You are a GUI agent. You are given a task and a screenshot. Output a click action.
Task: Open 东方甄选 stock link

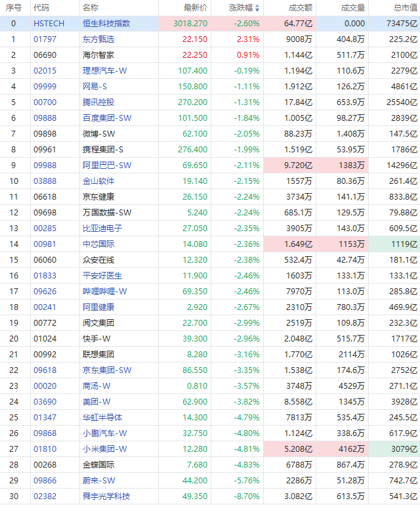pos(98,39)
